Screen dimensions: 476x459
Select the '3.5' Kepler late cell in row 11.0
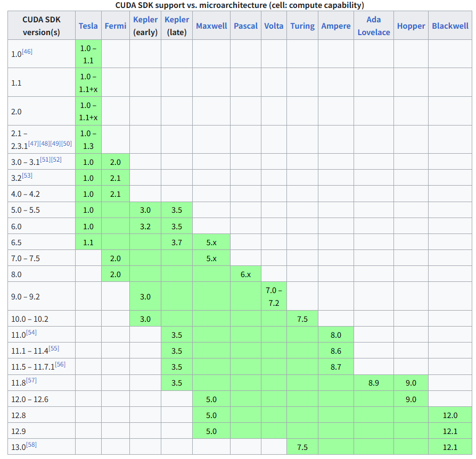coord(177,335)
